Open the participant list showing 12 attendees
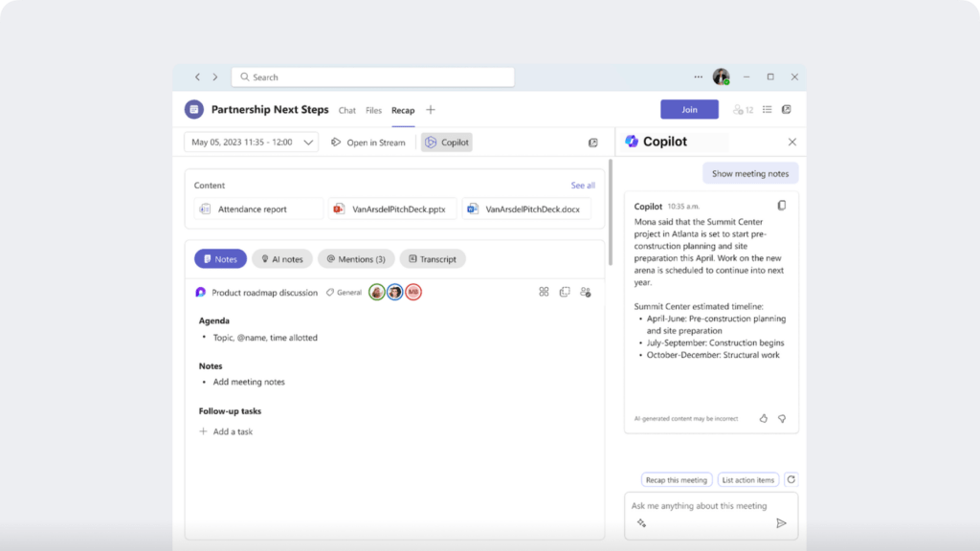Screen dimensions: 980x551 point(742,109)
